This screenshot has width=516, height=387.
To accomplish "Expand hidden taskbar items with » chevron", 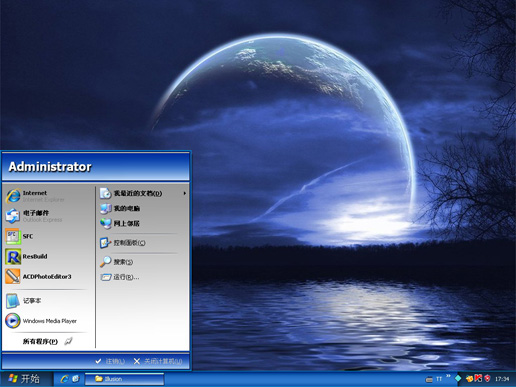I will [x=448, y=376].
